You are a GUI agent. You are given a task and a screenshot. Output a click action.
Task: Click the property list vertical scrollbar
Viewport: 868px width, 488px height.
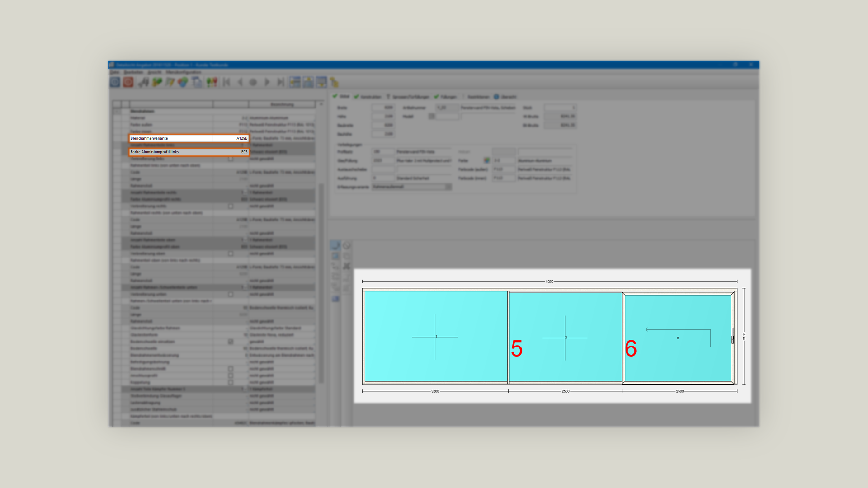click(321, 282)
